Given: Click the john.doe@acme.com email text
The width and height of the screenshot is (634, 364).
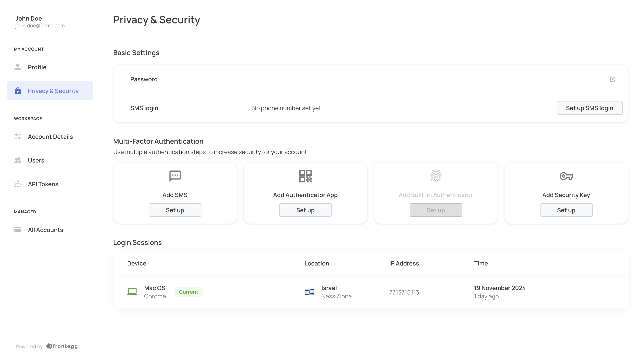Looking at the screenshot, I should pyautogui.click(x=40, y=25).
